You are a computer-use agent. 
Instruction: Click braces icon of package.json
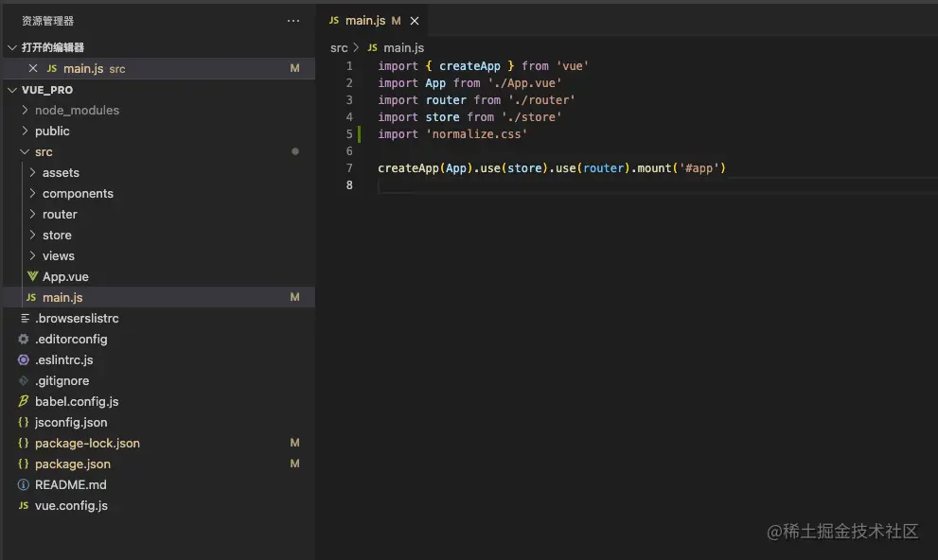24,464
